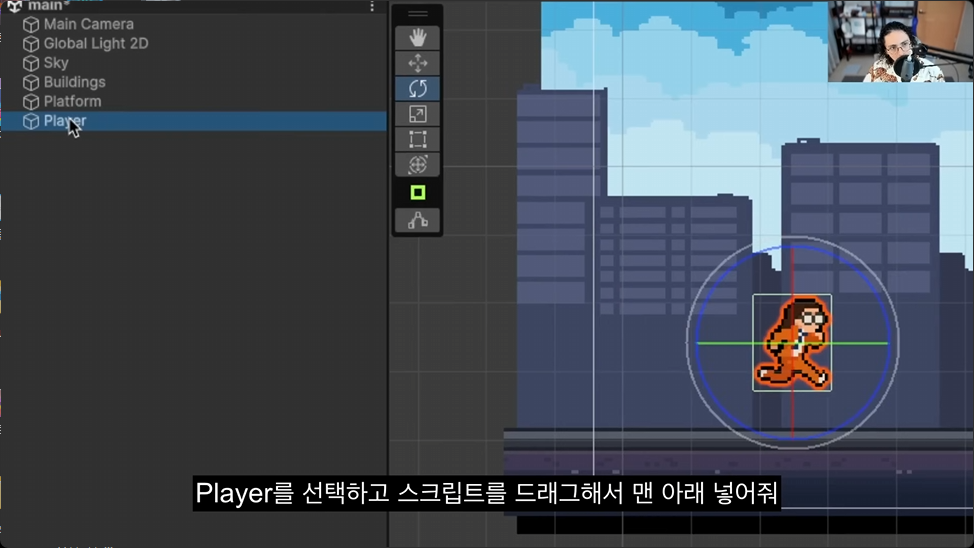Select the Buildings object in the Hierarchy
This screenshot has height=548, width=974.
[75, 82]
